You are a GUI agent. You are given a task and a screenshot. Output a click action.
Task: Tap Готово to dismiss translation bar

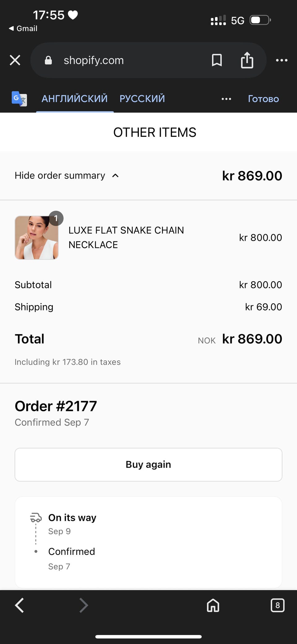coord(263,99)
